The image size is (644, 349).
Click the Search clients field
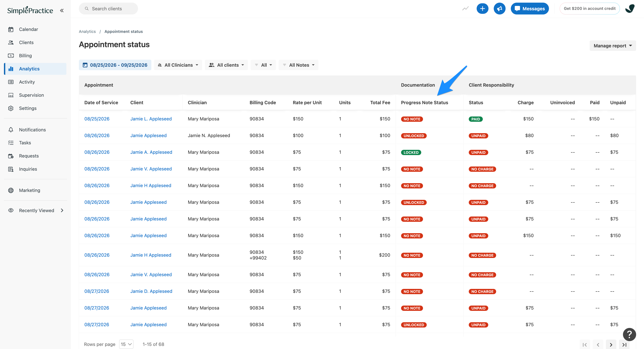(x=108, y=9)
